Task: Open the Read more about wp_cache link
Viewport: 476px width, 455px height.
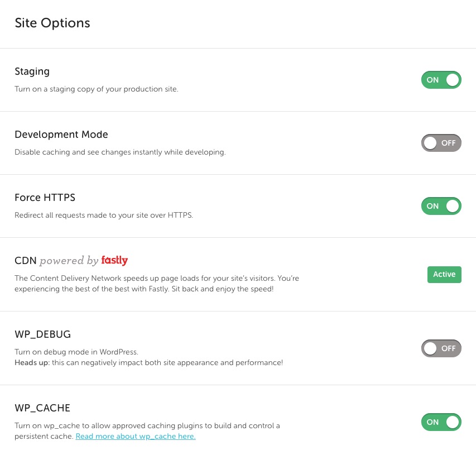Action: pyautogui.click(x=136, y=436)
